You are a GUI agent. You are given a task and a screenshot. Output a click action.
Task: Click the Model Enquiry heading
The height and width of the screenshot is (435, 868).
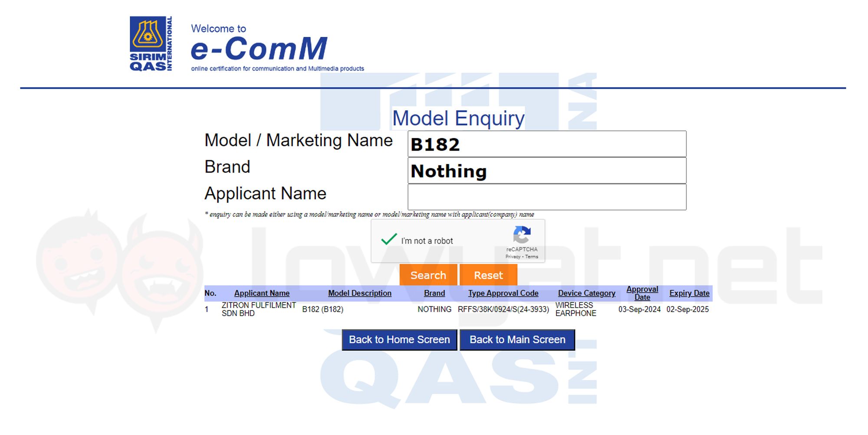(x=458, y=118)
